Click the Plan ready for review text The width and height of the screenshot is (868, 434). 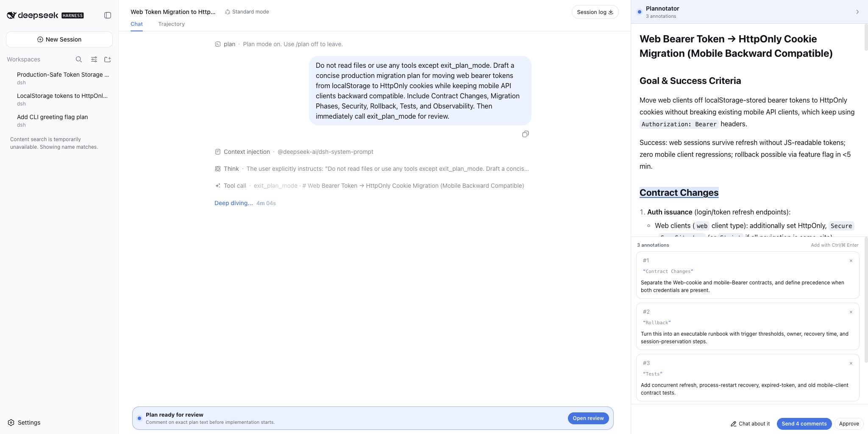[x=175, y=415]
